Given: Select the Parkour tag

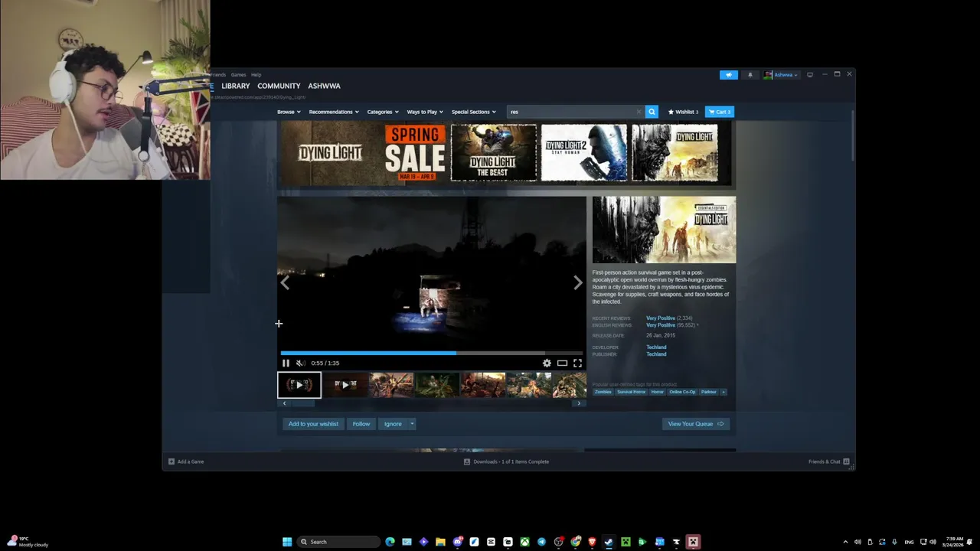Looking at the screenshot, I should click(x=709, y=392).
